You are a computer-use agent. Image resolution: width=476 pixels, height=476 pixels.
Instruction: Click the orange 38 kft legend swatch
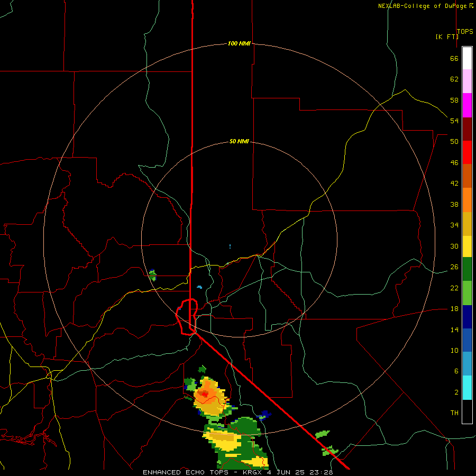tap(467, 200)
